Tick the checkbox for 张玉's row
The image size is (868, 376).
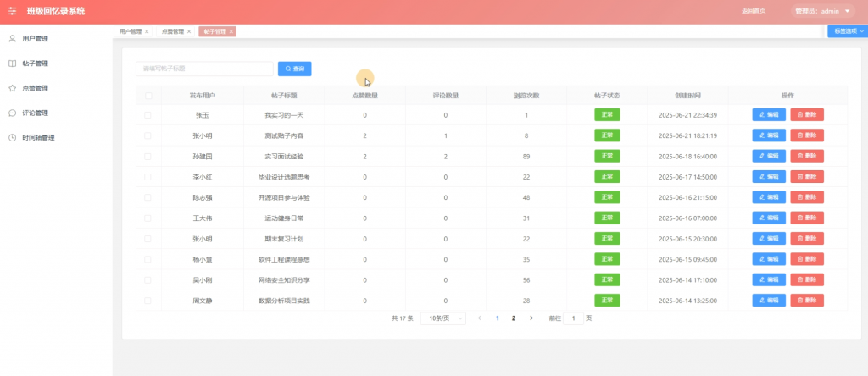pyautogui.click(x=147, y=115)
